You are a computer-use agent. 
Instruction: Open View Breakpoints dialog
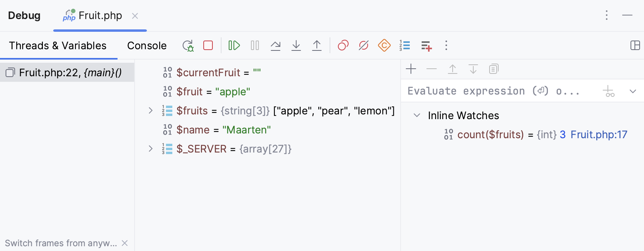click(x=343, y=46)
